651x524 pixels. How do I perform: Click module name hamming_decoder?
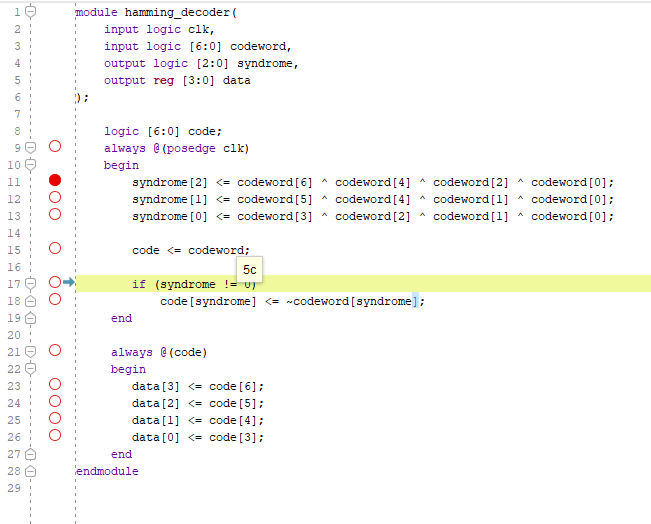point(177,13)
